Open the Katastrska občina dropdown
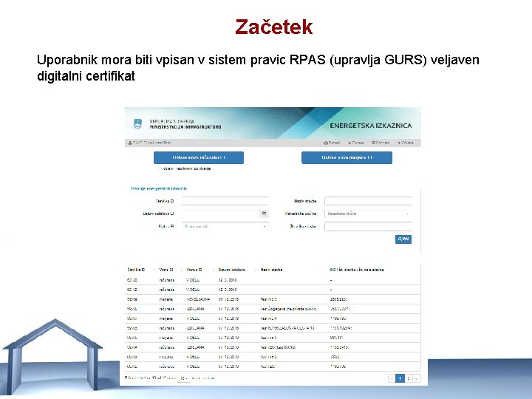This screenshot has width=532, height=399. (368, 214)
